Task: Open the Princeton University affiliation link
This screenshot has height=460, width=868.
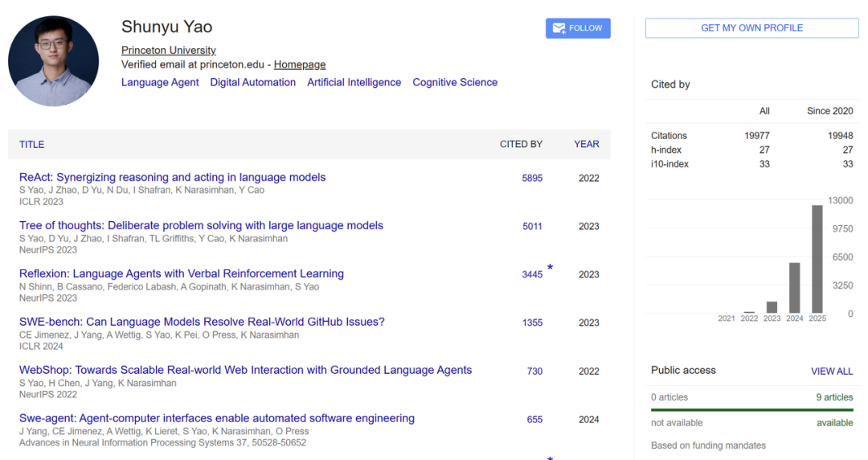Action: coord(168,50)
